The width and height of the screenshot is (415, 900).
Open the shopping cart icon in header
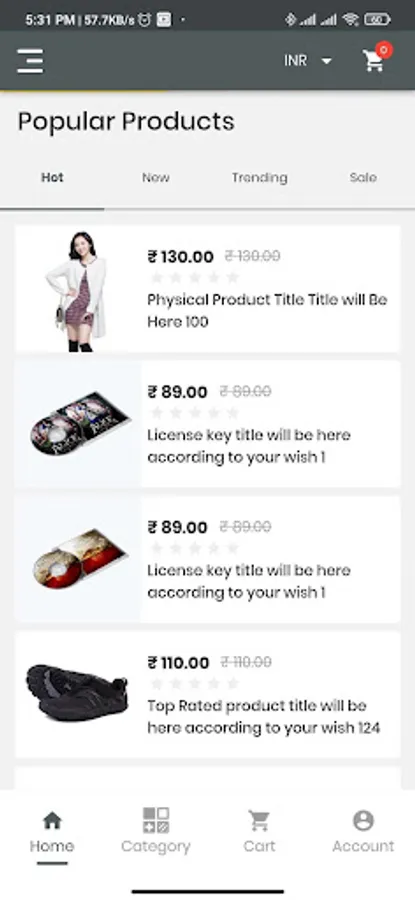click(374, 61)
